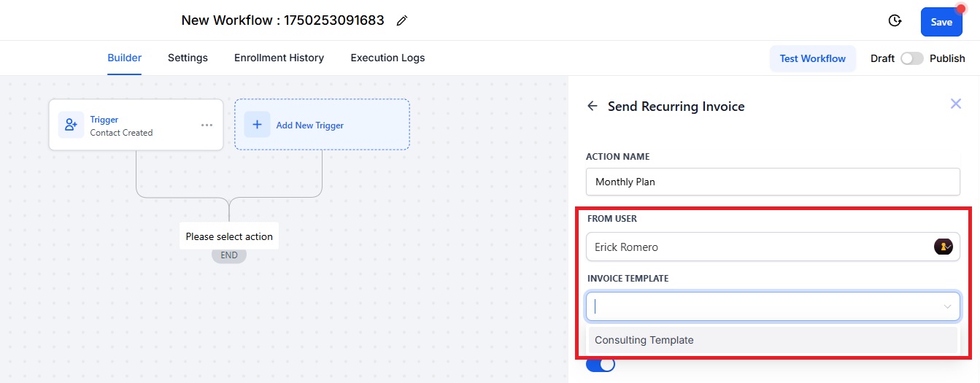Screen dimensions: 980x383
Task: Click the user badge icon in From User field
Action: coord(944,247)
